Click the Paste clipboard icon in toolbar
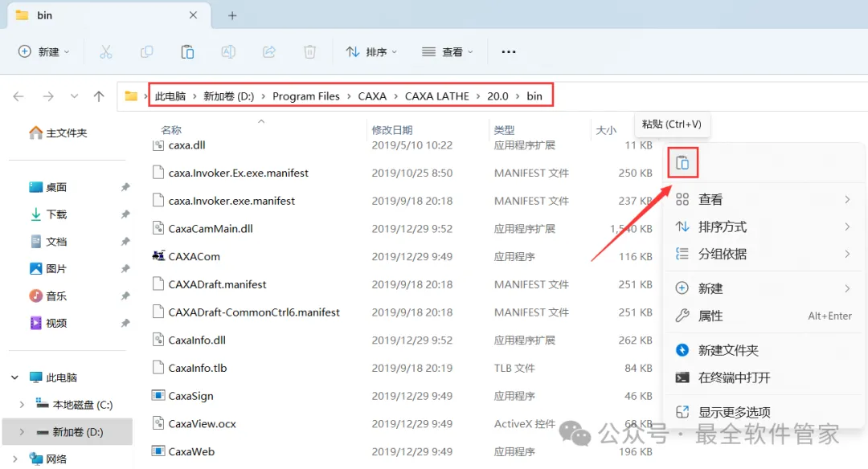Image resolution: width=868 pixels, height=469 pixels. pos(187,52)
